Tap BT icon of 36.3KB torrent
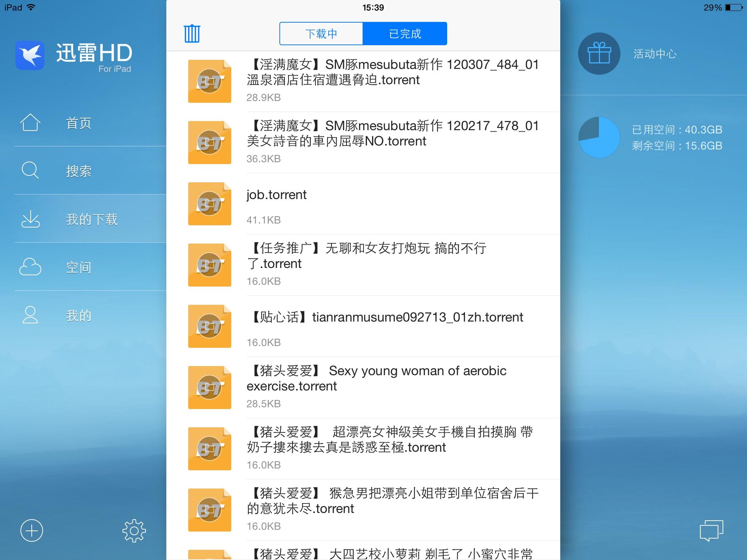Viewport: 747px width, 560px height. pos(209,142)
